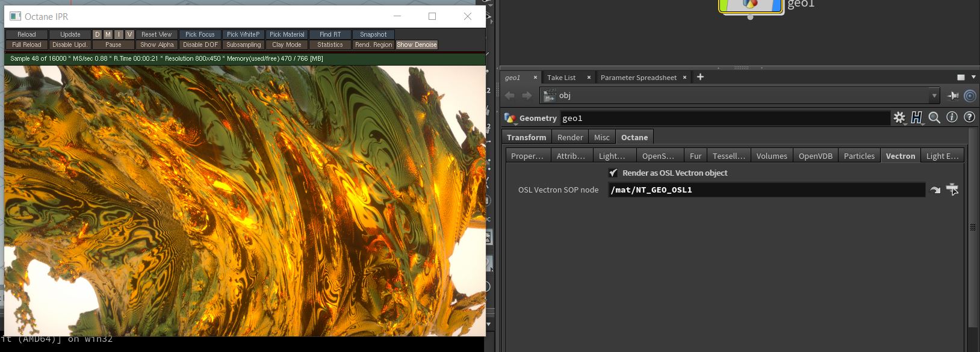This screenshot has height=352, width=980.
Task: Toggle the M render mode button
Action: pyautogui.click(x=108, y=34)
